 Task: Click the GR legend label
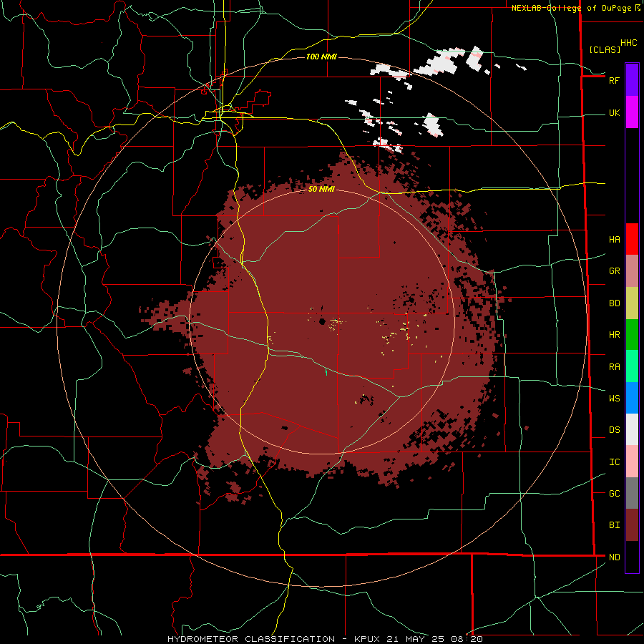point(614,271)
